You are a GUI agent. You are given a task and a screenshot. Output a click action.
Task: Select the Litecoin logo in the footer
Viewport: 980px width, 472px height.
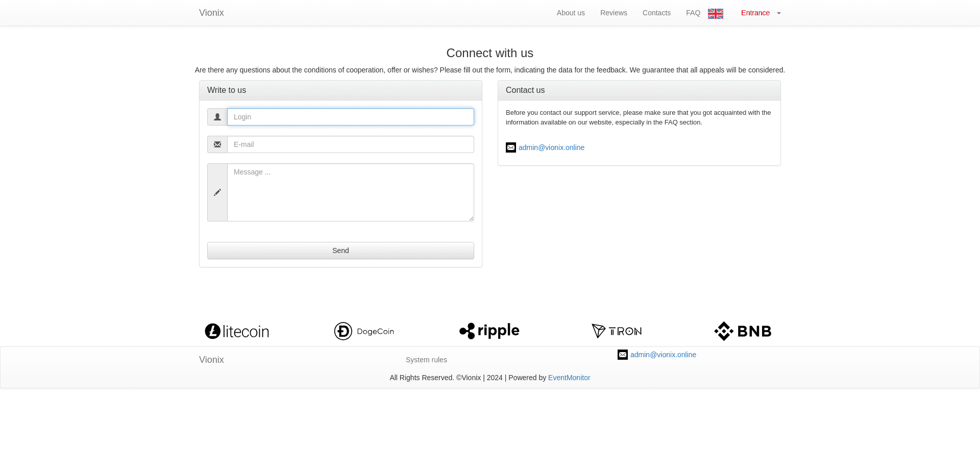point(236,331)
